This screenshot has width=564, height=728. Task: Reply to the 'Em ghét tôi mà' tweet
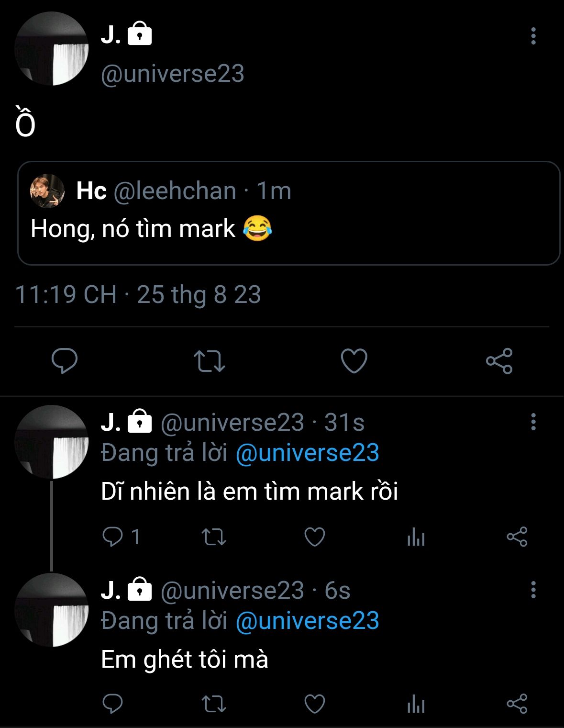[113, 704]
